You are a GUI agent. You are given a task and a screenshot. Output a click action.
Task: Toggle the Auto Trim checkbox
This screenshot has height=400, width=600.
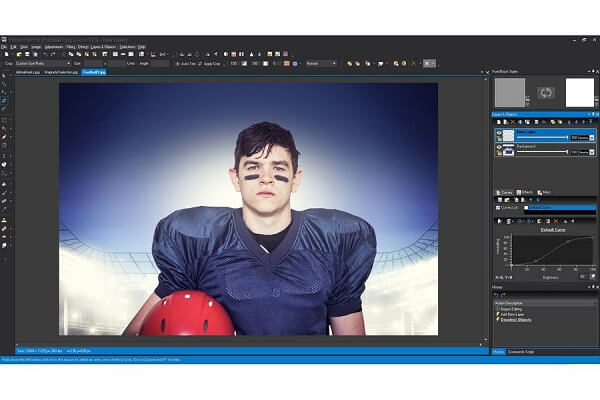(177, 63)
